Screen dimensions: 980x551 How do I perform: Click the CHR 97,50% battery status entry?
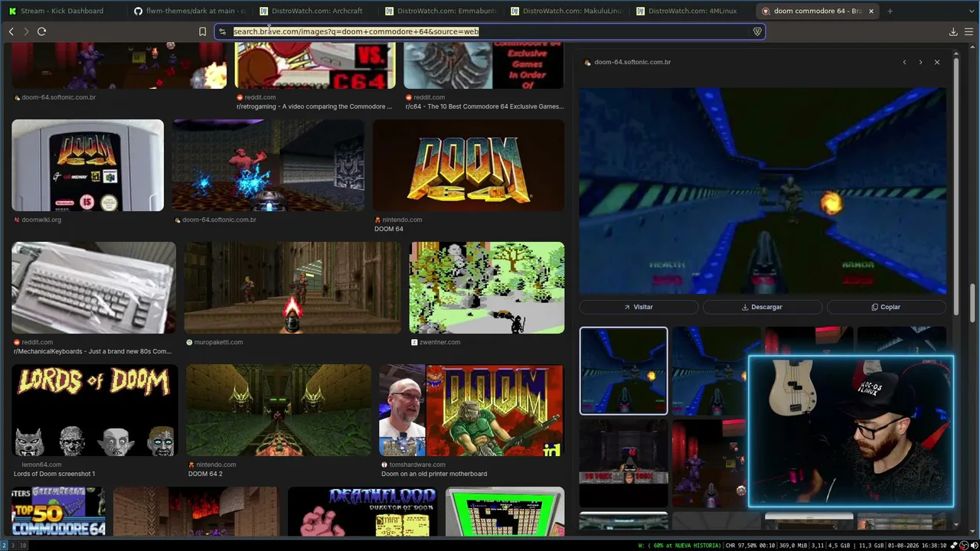pos(750,546)
